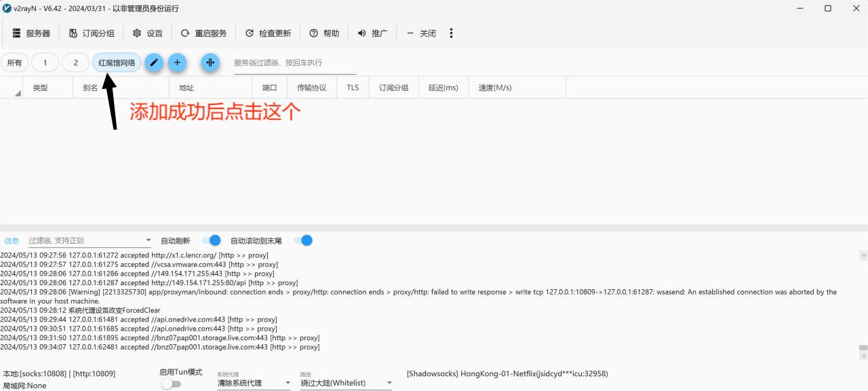Open the 帮助 help menu
868x391 pixels.
pos(324,33)
